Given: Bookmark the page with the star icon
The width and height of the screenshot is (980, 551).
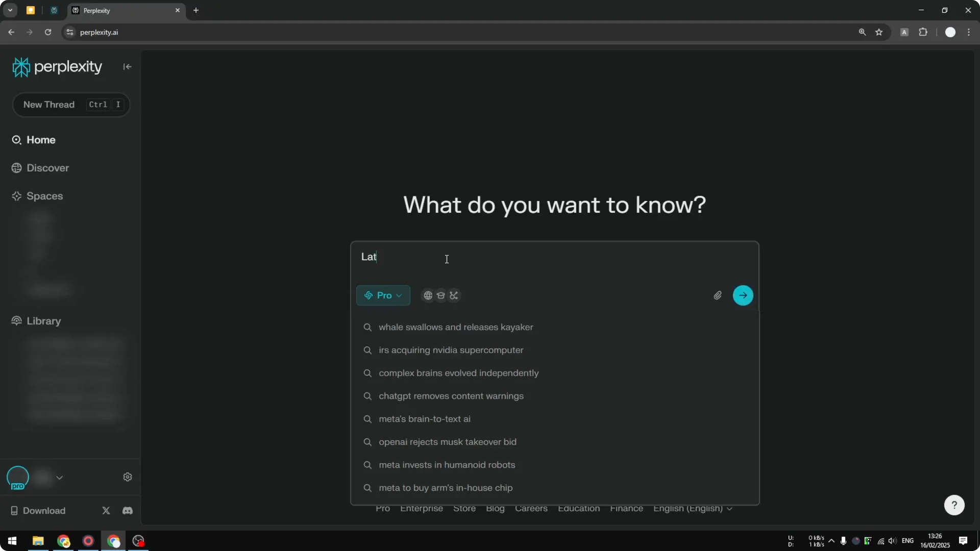Looking at the screenshot, I should 879,32.
